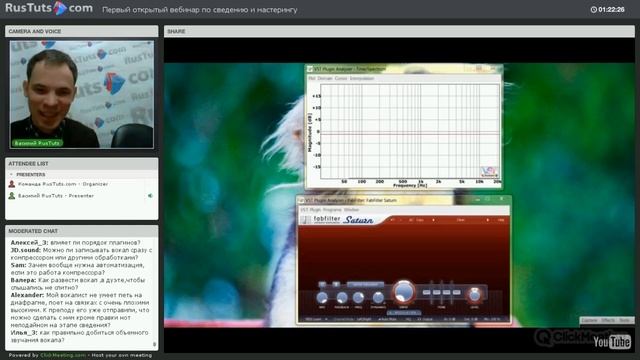This screenshot has height=360, width=640.
Task: Click the Saturn Dynamics knob
Action: 378,298
